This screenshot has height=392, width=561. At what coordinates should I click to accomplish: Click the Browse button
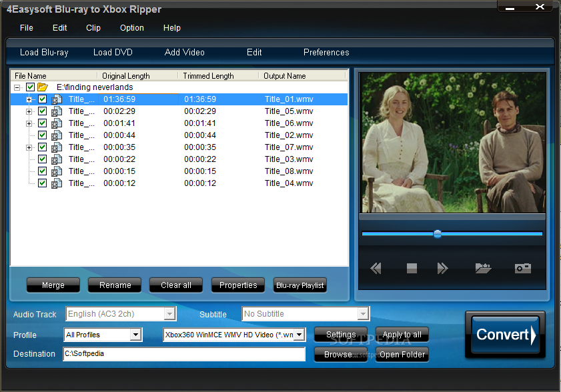click(x=341, y=355)
